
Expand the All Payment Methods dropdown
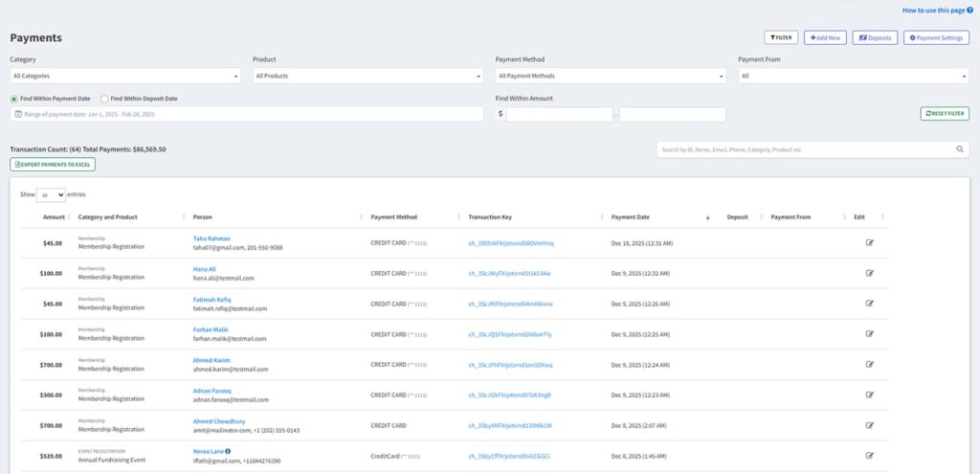pos(611,76)
